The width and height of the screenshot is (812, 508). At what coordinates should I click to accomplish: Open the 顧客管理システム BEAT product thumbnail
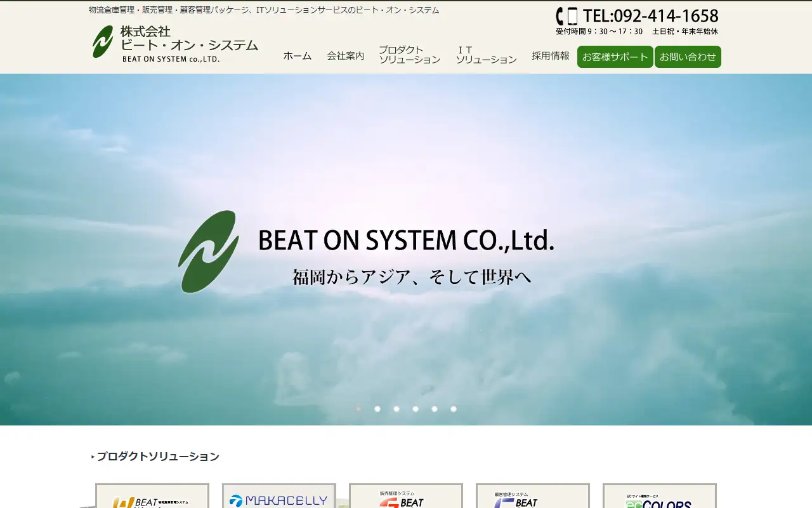533,496
